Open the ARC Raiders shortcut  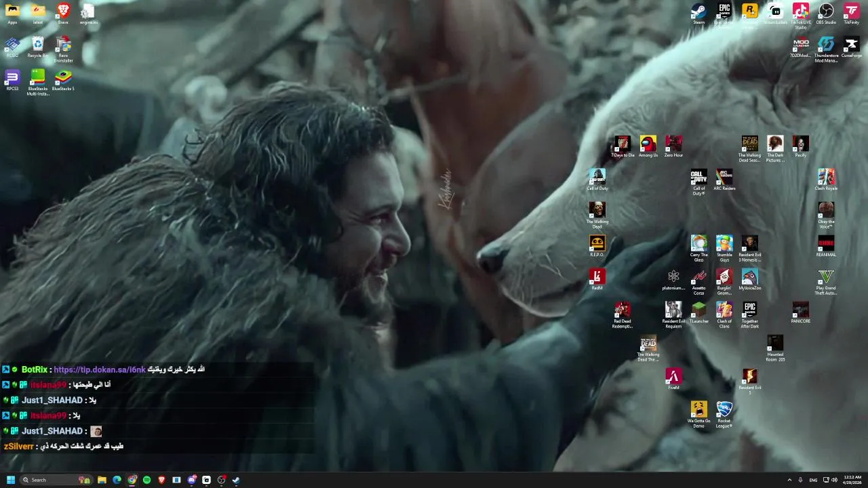click(724, 180)
